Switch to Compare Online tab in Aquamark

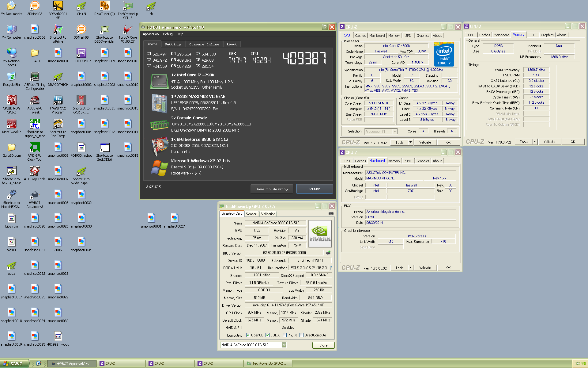pyautogui.click(x=204, y=44)
